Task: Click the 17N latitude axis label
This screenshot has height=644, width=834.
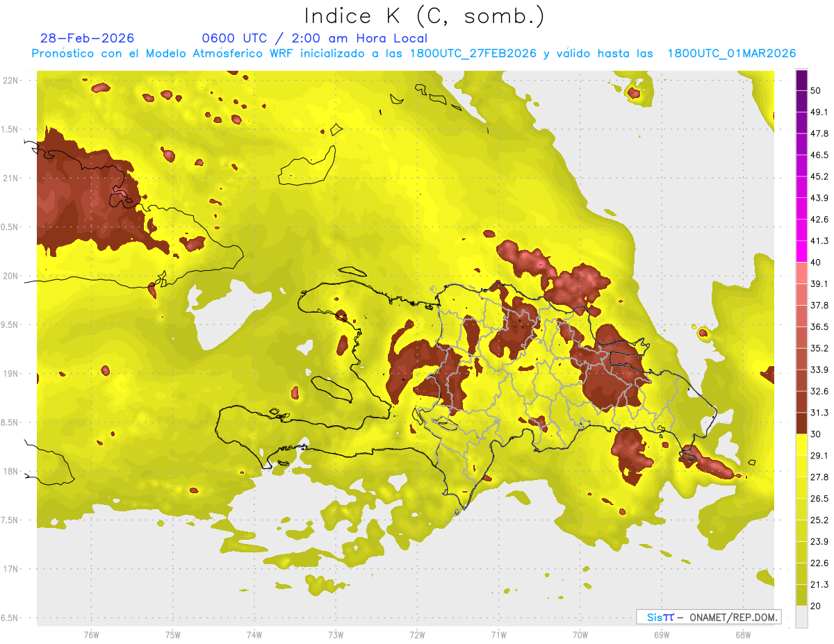Action: point(10,569)
